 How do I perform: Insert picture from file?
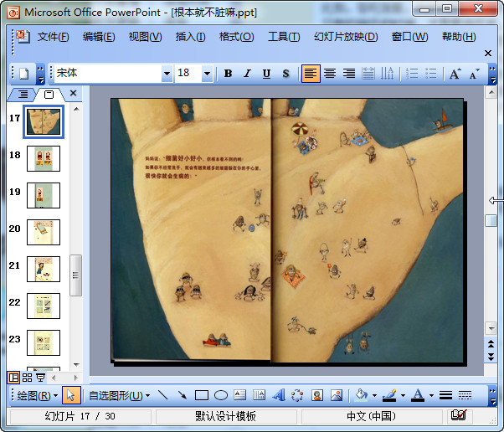(337, 395)
